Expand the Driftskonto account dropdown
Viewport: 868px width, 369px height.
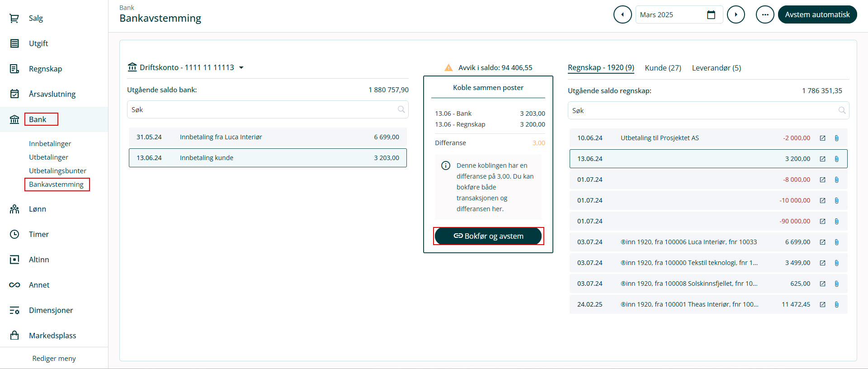tap(241, 68)
